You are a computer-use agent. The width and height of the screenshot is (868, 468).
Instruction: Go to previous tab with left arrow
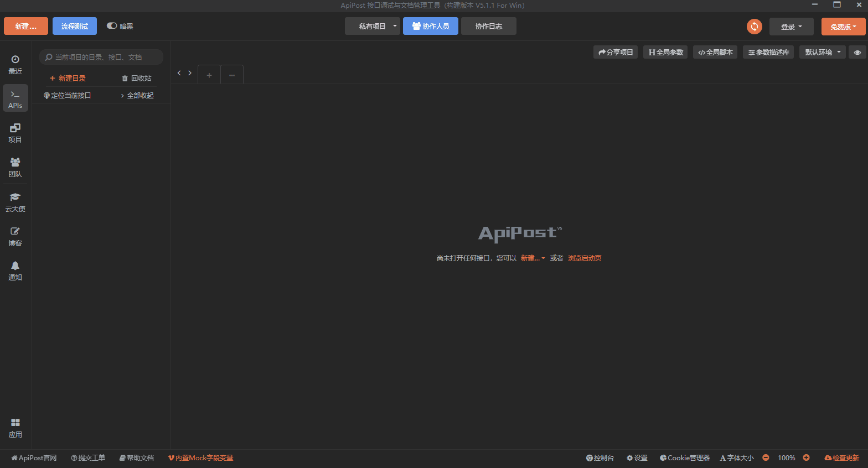pos(179,73)
